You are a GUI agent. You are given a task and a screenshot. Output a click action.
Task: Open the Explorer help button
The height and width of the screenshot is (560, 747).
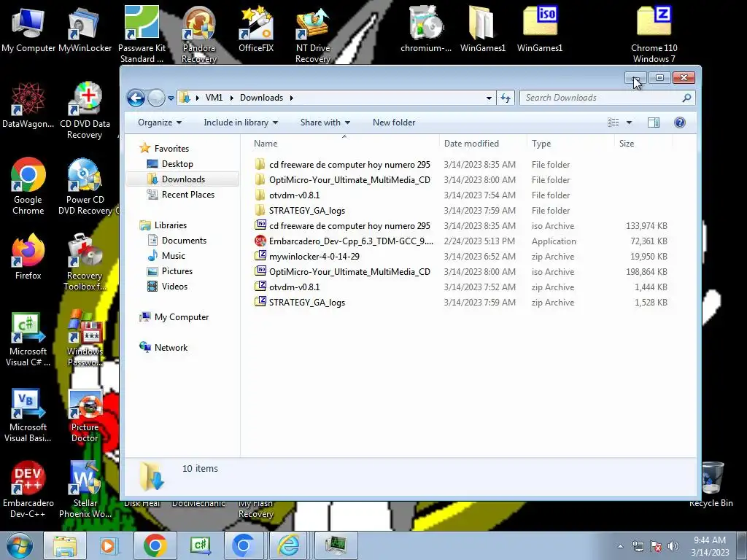[680, 122]
